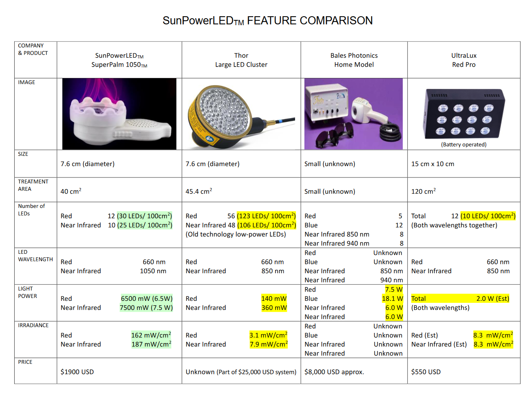Image resolution: width=532 pixels, height=408 pixels.
Task: Click the '140 mW' power value
Action: pyautogui.click(x=274, y=298)
